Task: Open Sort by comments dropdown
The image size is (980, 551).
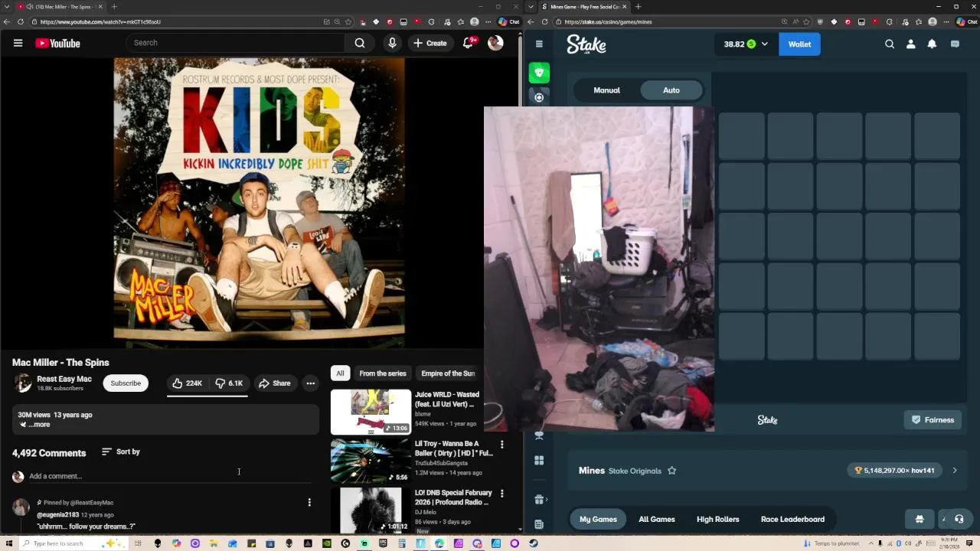Action: pos(121,452)
